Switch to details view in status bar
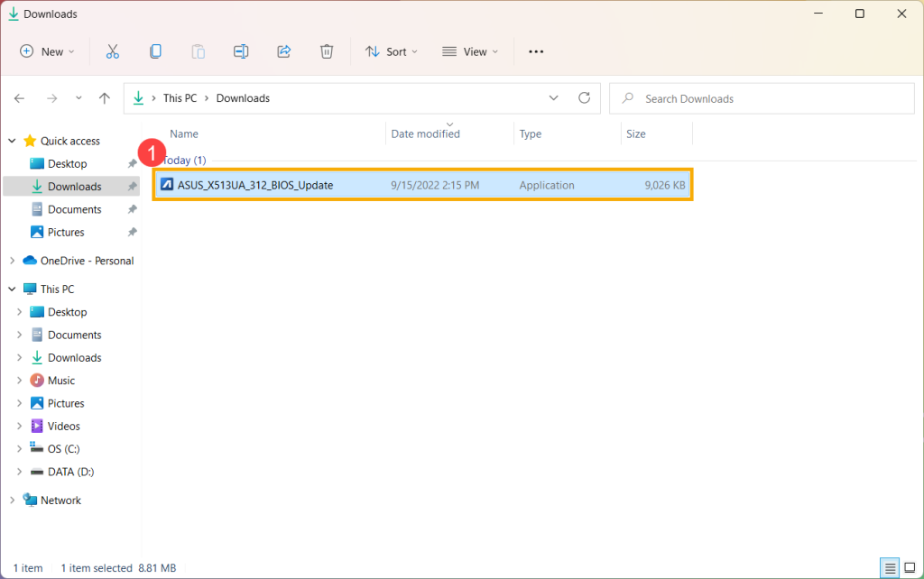The height and width of the screenshot is (579, 924). click(892, 568)
